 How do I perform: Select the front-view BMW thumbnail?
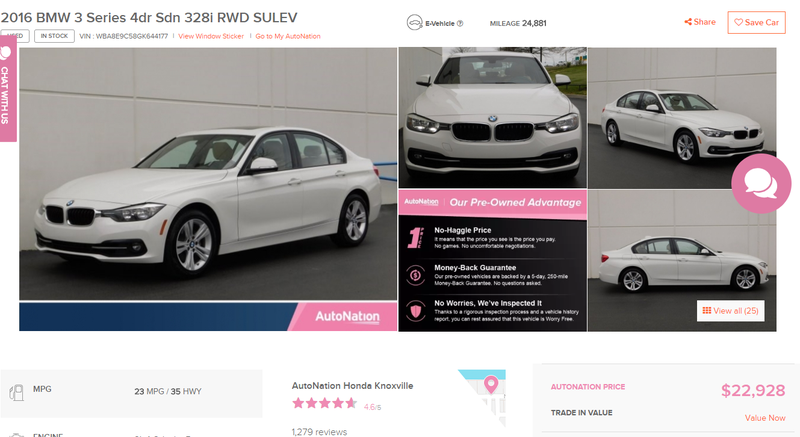[492, 117]
